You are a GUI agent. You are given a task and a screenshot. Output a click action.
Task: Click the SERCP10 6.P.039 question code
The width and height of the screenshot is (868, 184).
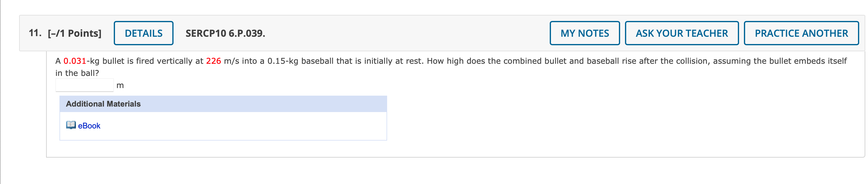[225, 33]
